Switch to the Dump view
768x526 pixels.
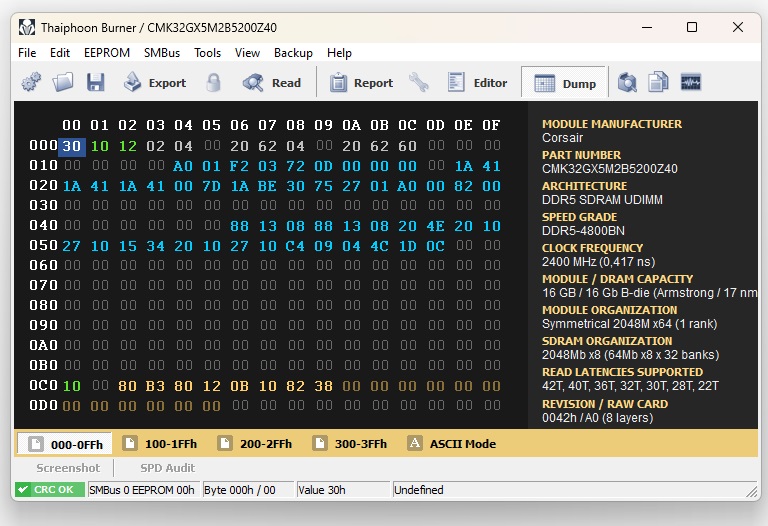click(564, 83)
